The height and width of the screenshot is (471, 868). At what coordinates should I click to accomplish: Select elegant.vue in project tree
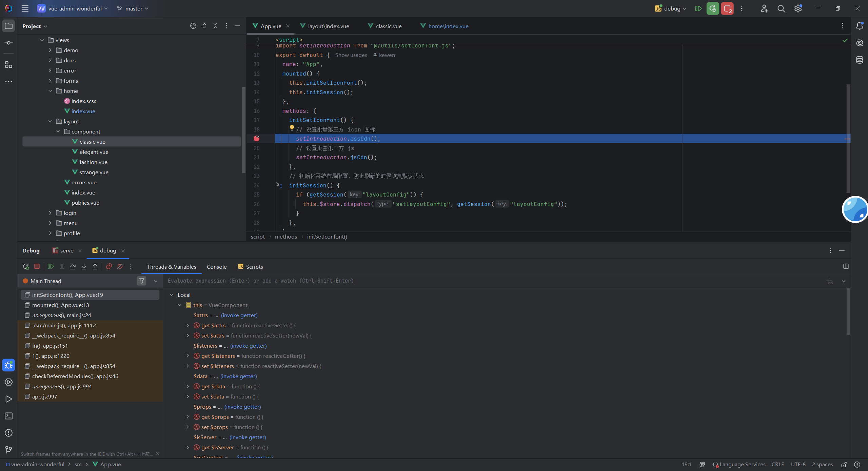(94, 152)
